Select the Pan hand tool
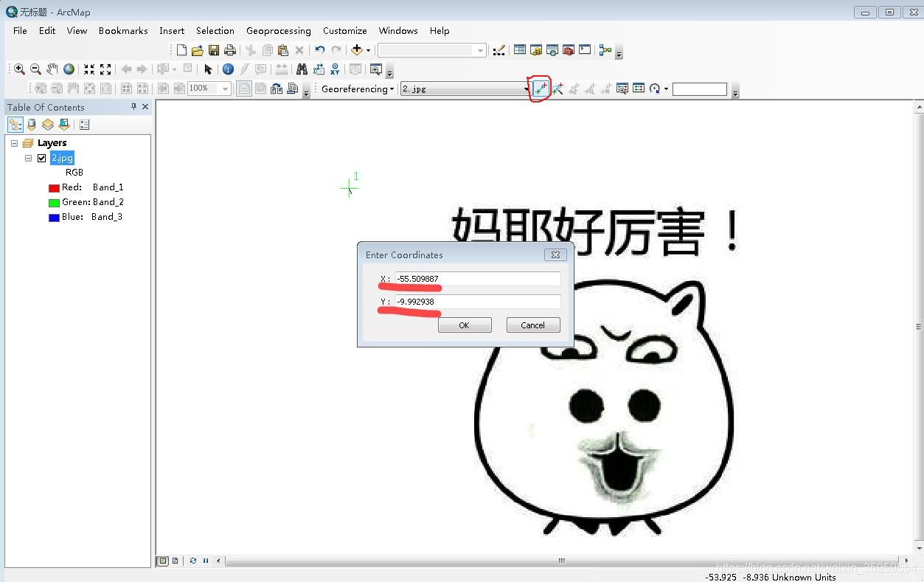Image resolution: width=924 pixels, height=582 pixels. [52, 69]
